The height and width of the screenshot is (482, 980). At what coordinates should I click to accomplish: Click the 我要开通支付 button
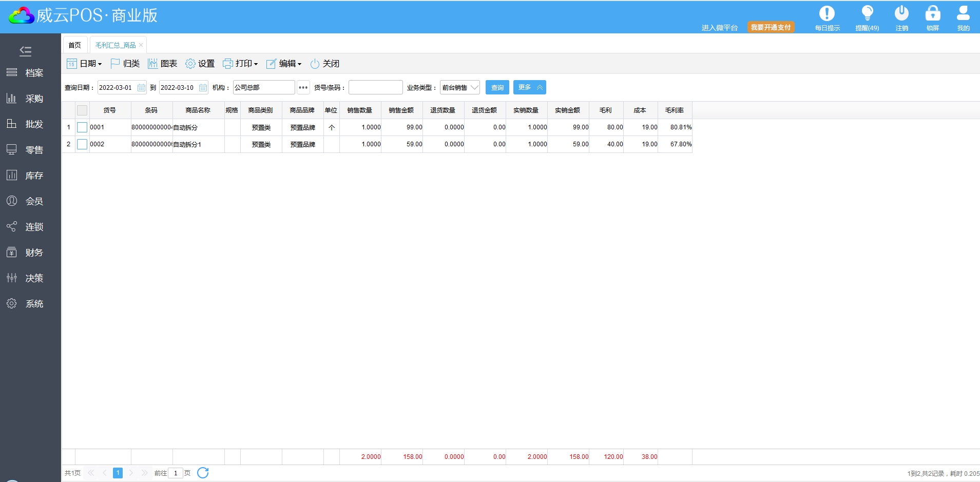(x=771, y=27)
